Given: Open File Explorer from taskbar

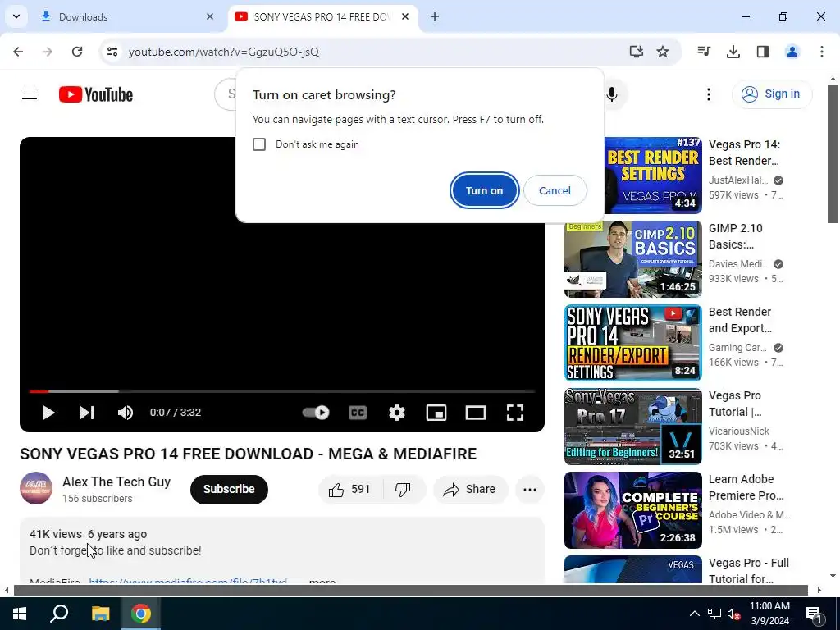Looking at the screenshot, I should pos(100,614).
